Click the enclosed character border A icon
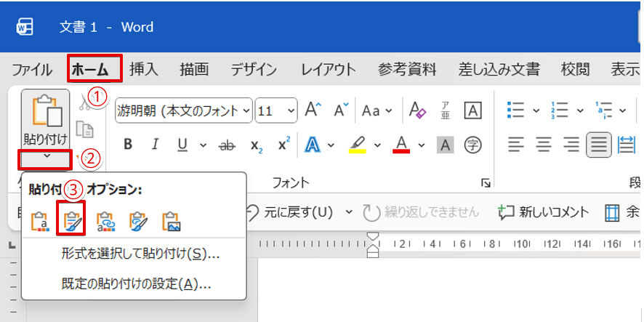The image size is (644, 322). point(472,110)
